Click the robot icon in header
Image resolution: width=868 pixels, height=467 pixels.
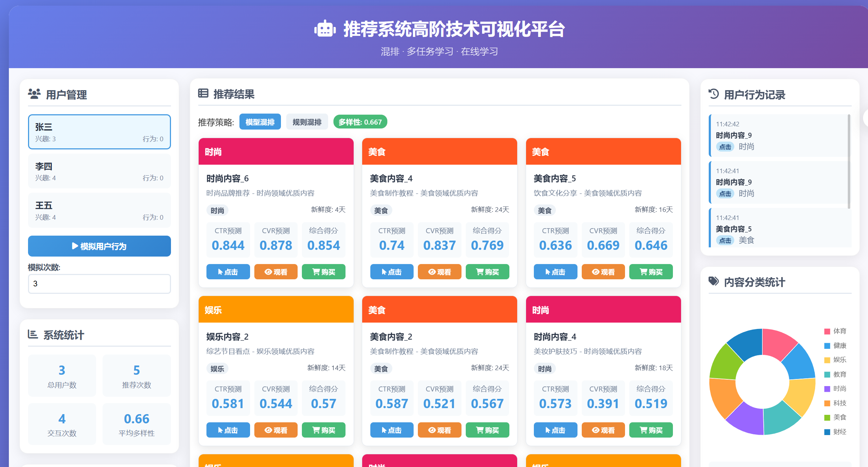pyautogui.click(x=325, y=29)
